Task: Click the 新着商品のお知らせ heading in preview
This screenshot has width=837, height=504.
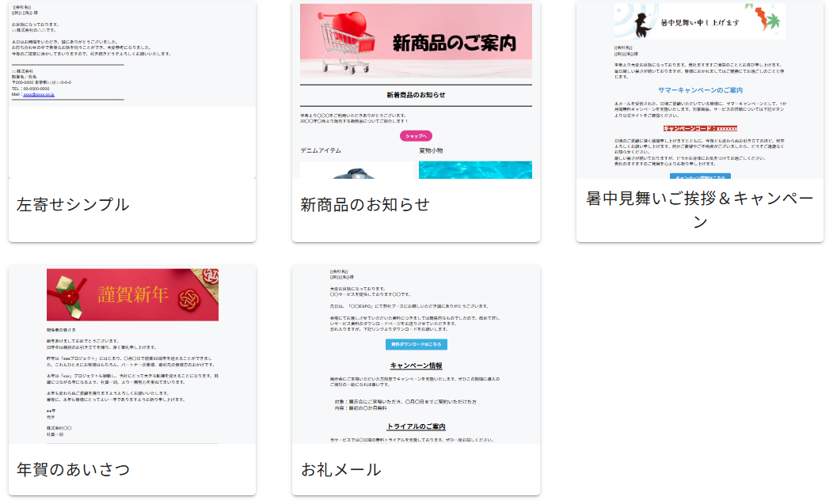Action: tap(416, 95)
